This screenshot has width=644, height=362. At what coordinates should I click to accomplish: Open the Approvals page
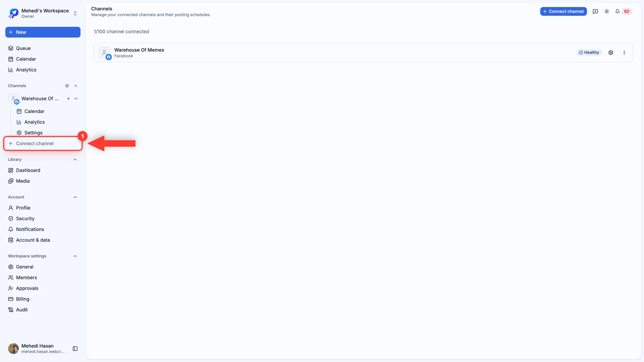(43, 288)
